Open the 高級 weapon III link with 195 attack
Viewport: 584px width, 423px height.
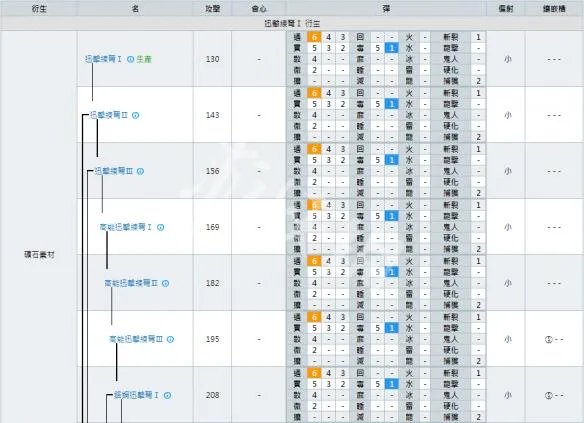point(136,339)
